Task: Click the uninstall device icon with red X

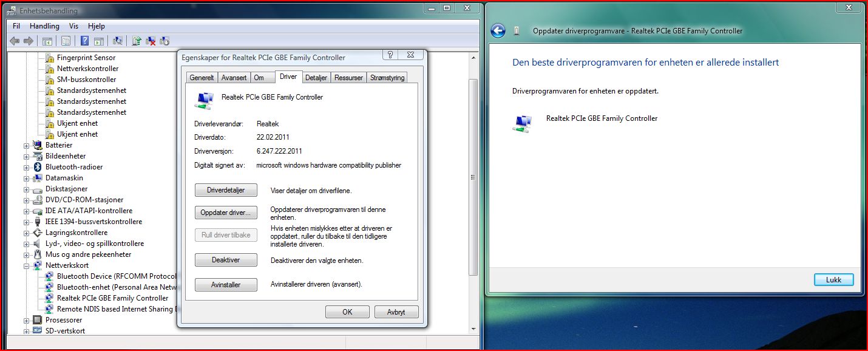Action: 151,41
